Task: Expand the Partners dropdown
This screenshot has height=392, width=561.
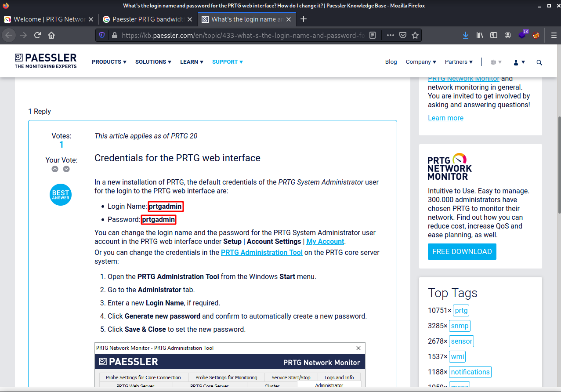Action: point(459,62)
